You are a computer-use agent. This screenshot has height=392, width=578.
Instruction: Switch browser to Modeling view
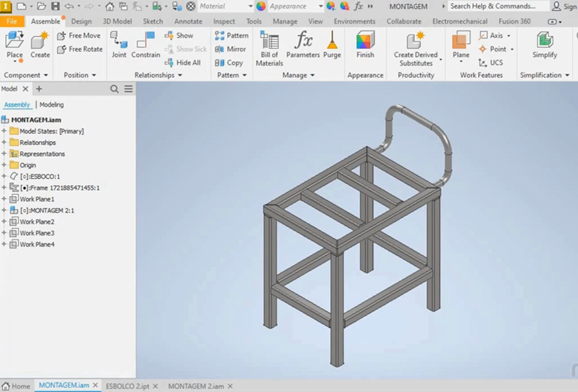pyautogui.click(x=52, y=105)
